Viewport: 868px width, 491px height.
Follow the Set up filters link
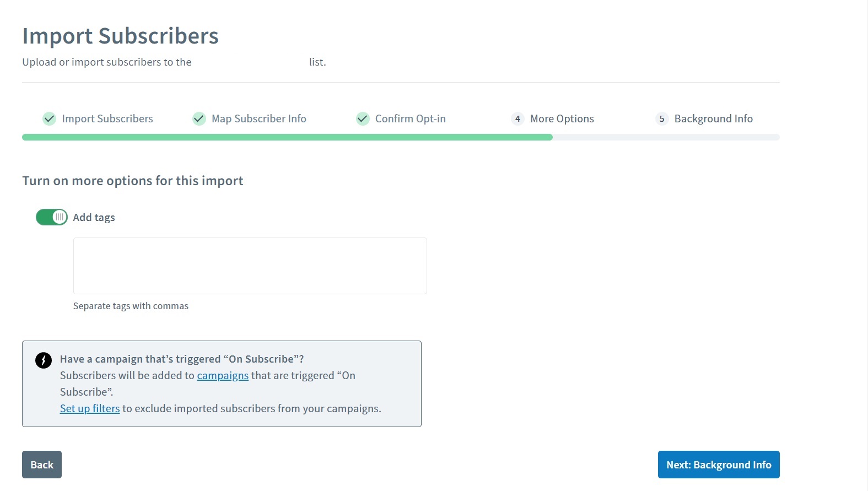[90, 409]
